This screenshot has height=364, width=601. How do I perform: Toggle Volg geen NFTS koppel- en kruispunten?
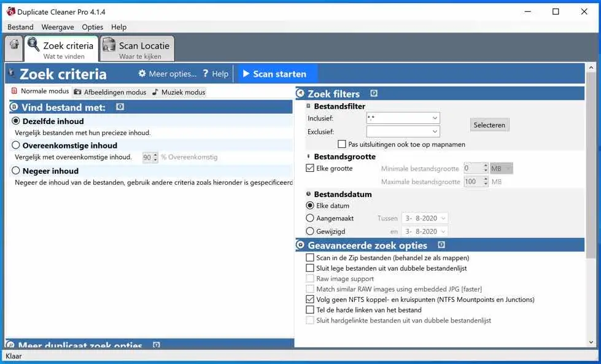[310, 300]
